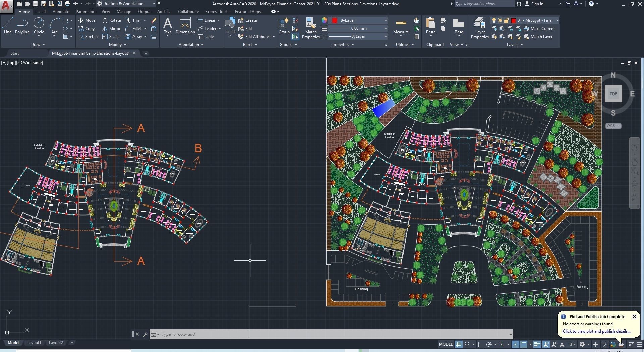Open the Quick Calculator icon

[417, 37]
